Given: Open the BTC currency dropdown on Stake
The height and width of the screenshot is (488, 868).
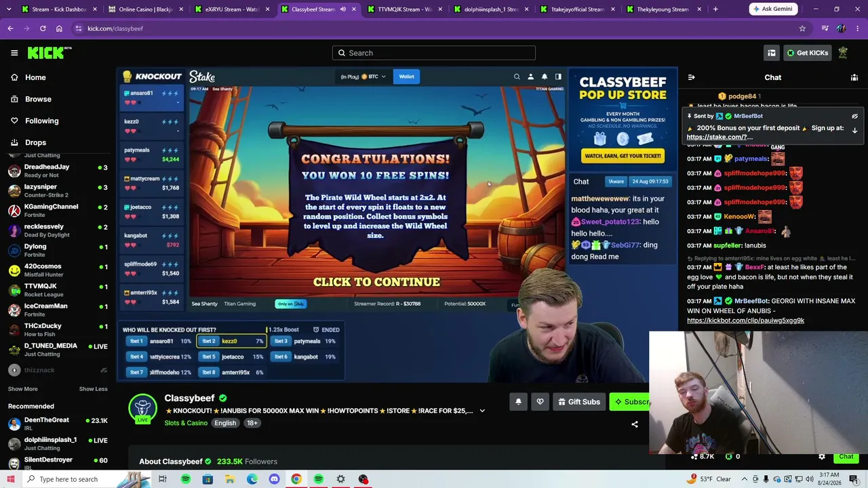Looking at the screenshot, I should coord(374,77).
